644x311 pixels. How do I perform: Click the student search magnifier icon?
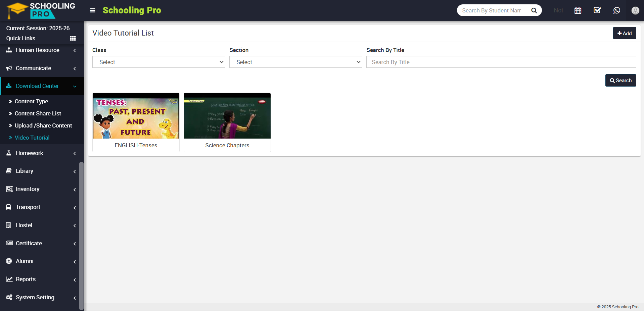[x=534, y=10]
